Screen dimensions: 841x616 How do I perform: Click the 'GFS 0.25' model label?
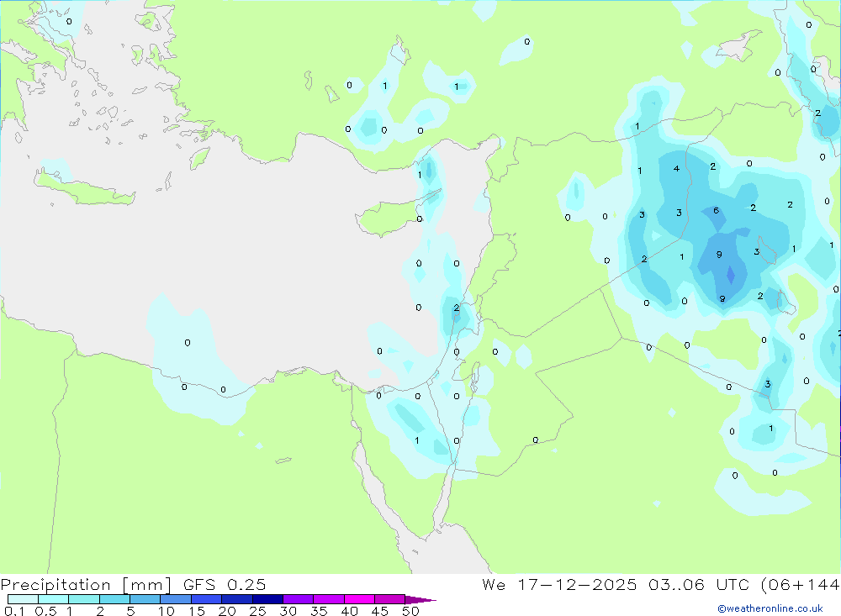point(225,584)
